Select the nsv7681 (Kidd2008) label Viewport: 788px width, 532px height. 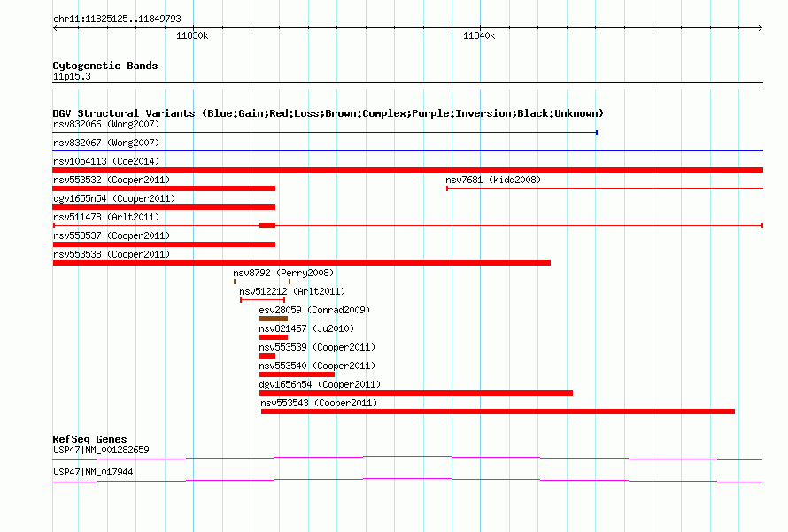493,180
